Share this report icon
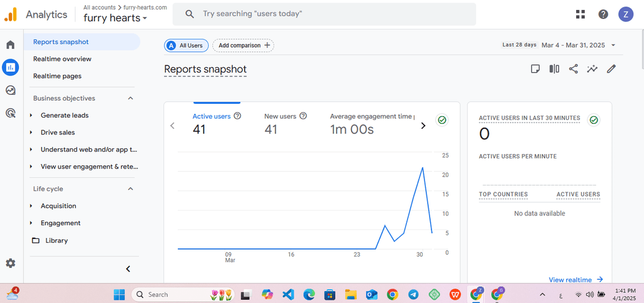This screenshot has width=644, height=303. pos(574,69)
